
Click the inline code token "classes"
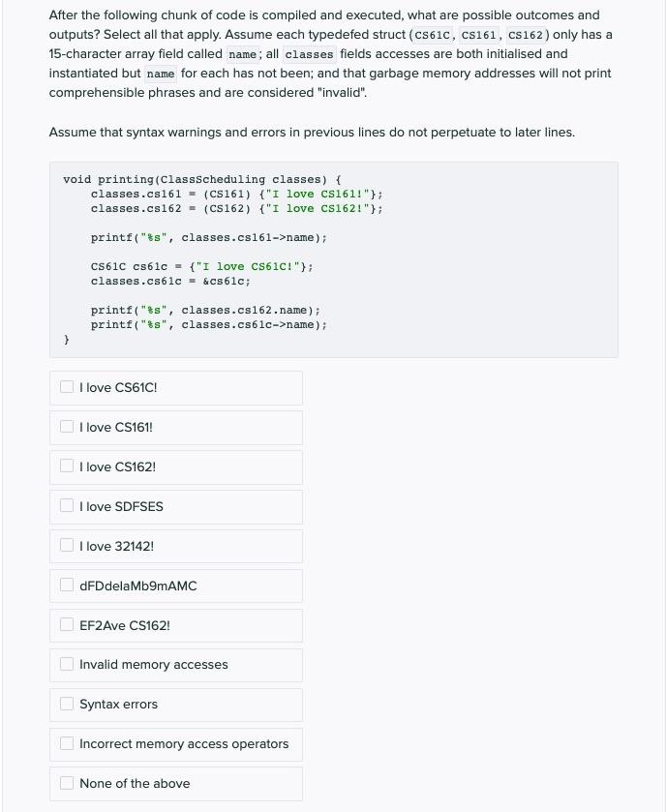point(308,54)
